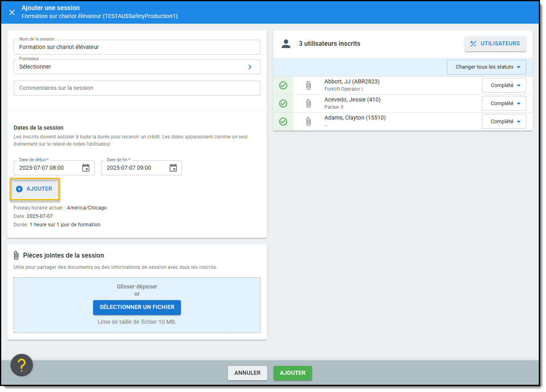Open the help question mark button

tap(22, 365)
